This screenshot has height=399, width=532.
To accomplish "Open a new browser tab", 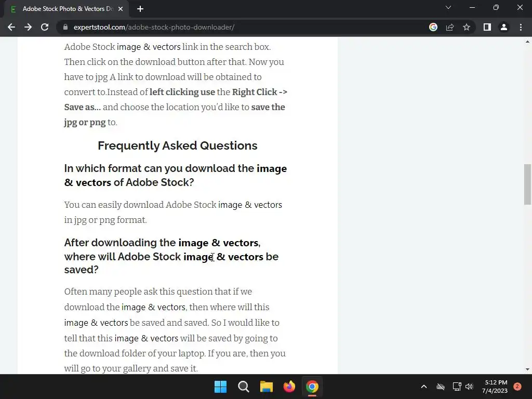I will pyautogui.click(x=140, y=9).
